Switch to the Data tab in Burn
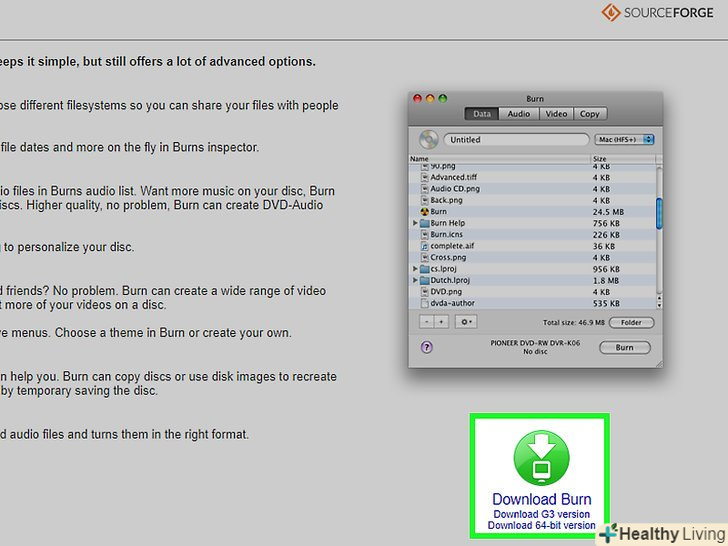Viewport: 728px width, 546px height. (x=481, y=114)
